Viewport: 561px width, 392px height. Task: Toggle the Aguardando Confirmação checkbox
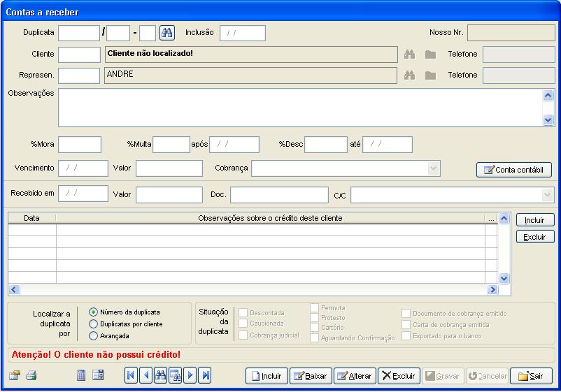pyautogui.click(x=315, y=338)
